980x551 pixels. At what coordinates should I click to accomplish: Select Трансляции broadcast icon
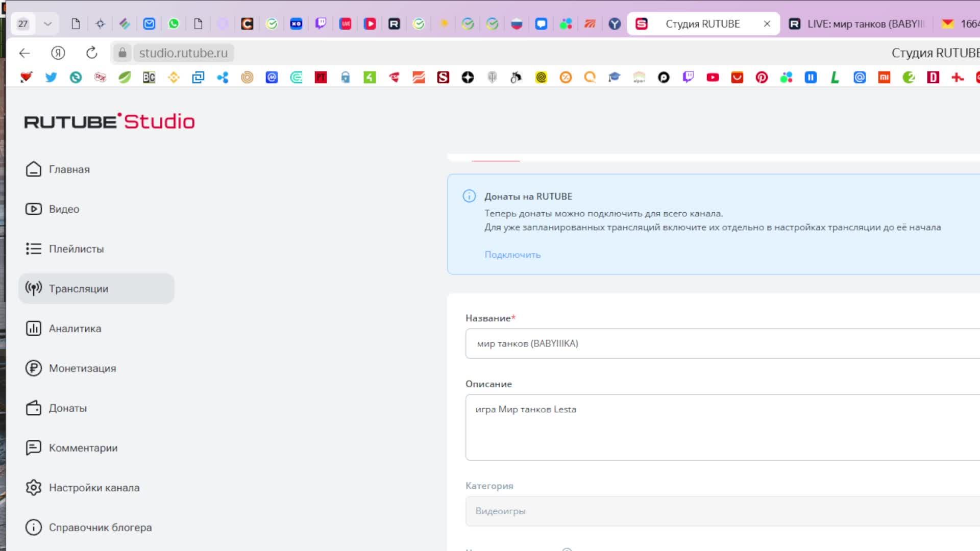(34, 289)
